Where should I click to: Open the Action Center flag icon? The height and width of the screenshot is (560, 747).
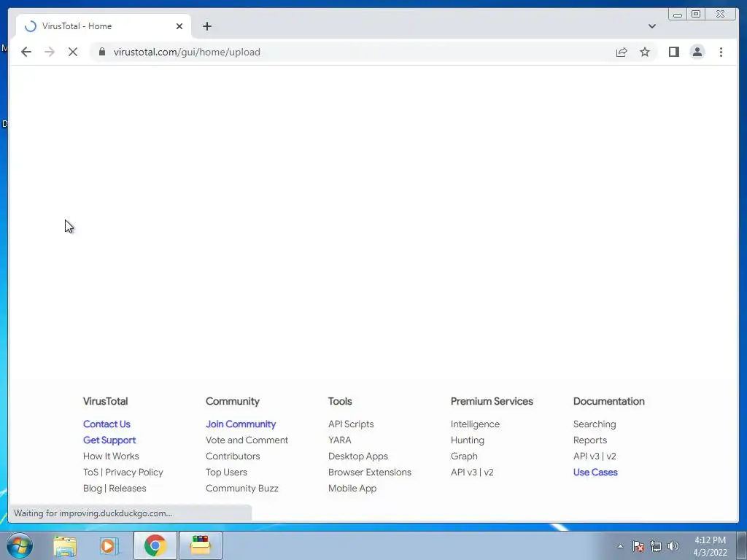(x=638, y=546)
